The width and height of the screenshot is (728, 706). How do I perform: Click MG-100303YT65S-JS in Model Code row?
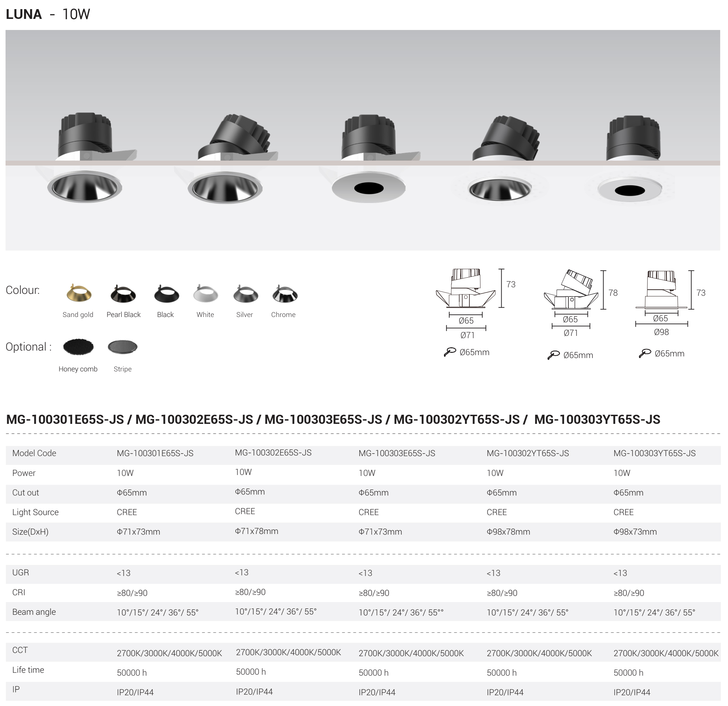point(654,453)
